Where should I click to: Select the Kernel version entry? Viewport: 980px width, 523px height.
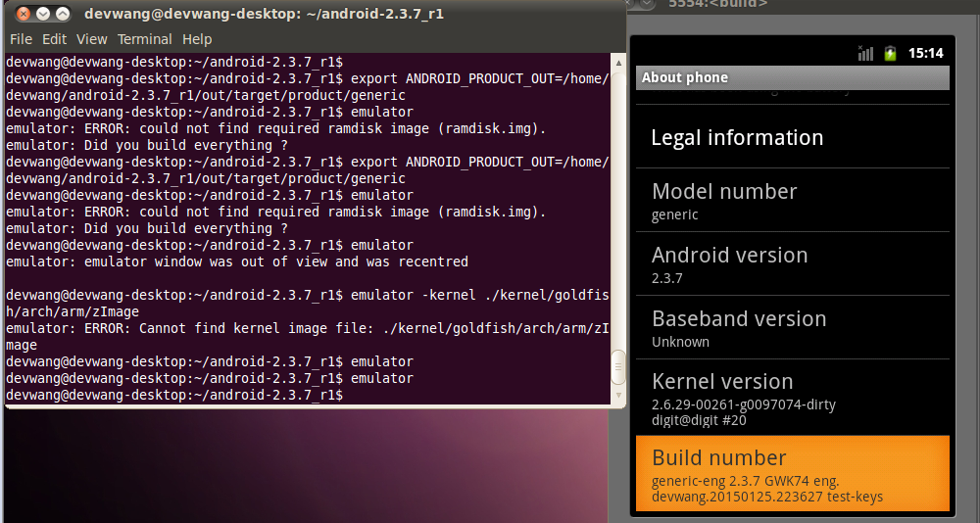793,398
